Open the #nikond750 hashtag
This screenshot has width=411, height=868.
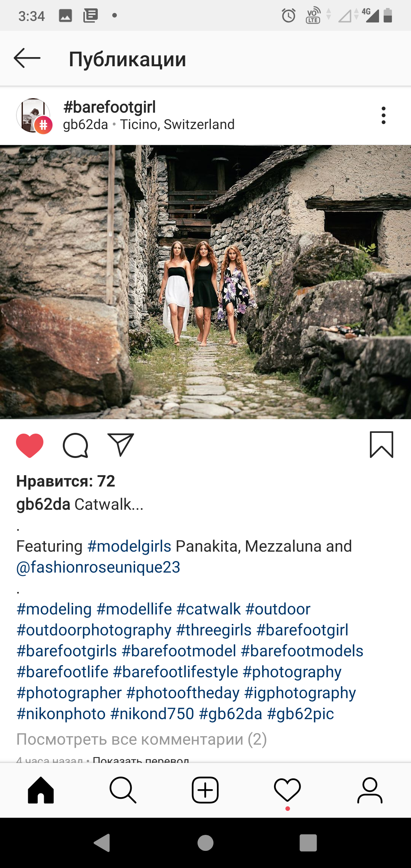(152, 714)
